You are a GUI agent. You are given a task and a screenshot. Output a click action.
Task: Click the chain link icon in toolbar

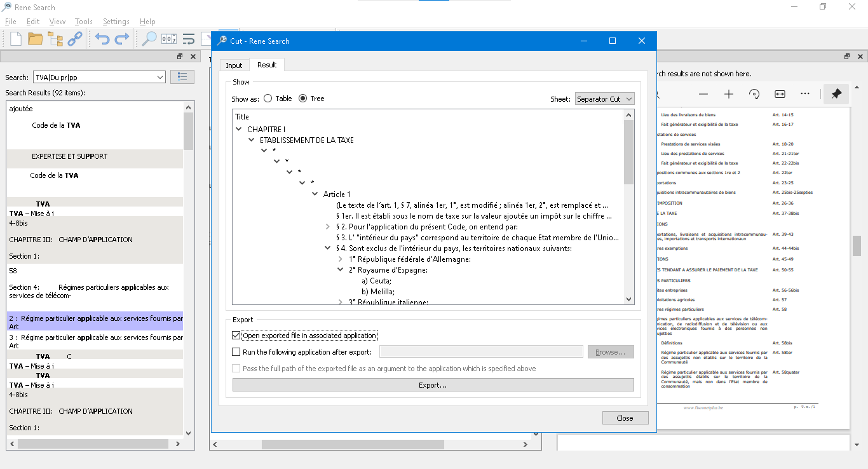click(x=75, y=39)
